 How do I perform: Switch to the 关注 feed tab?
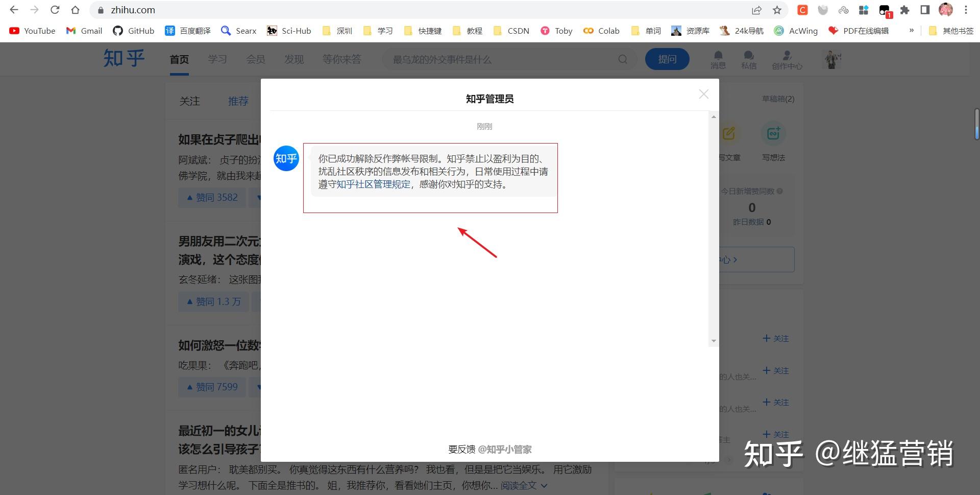pyautogui.click(x=189, y=101)
